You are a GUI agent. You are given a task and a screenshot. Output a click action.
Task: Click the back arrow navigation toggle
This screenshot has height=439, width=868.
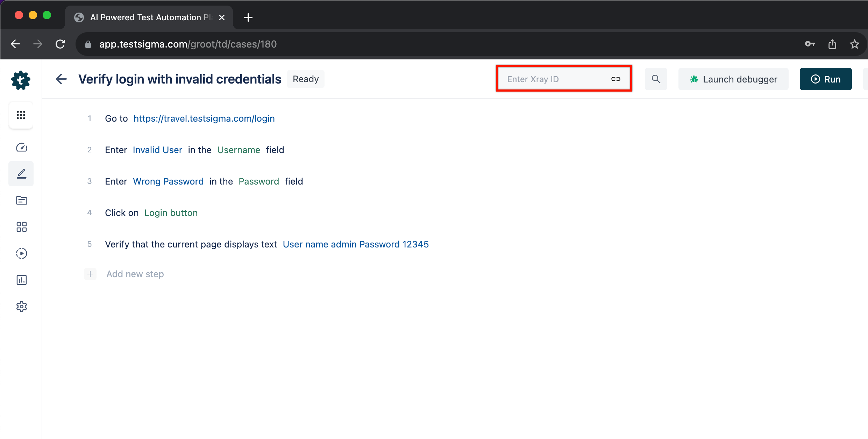coord(62,79)
